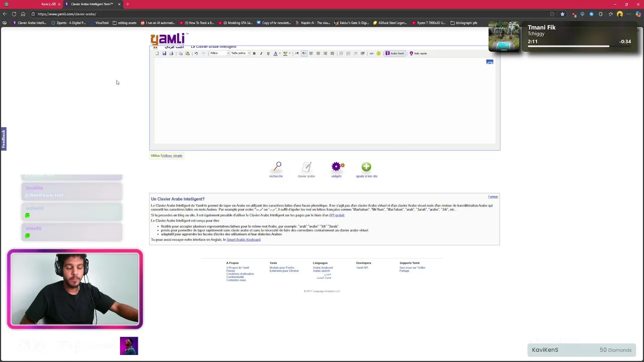Viewport: 644px width, 362px height.
Task: Open the Smart Arabic Keyboard link
Action: click(244, 240)
